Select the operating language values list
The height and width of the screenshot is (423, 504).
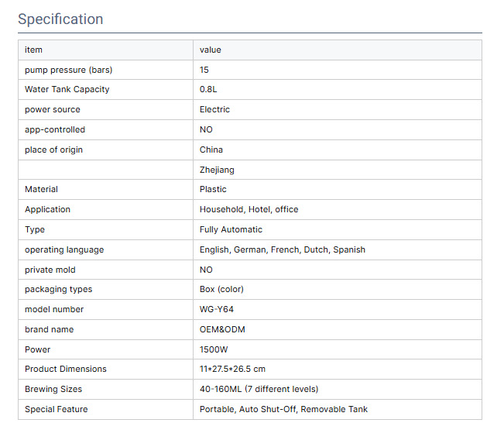[282, 249]
